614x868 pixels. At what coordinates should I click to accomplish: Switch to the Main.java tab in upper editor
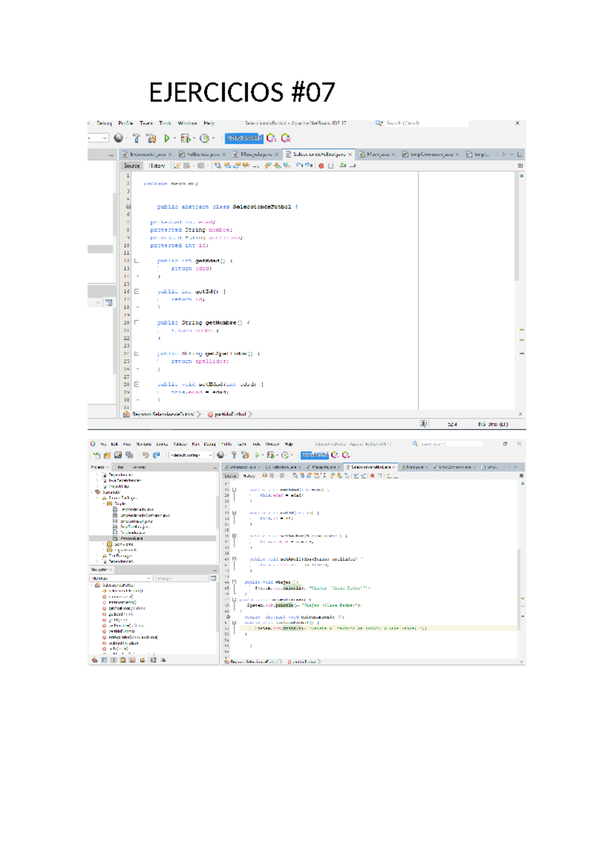point(377,154)
